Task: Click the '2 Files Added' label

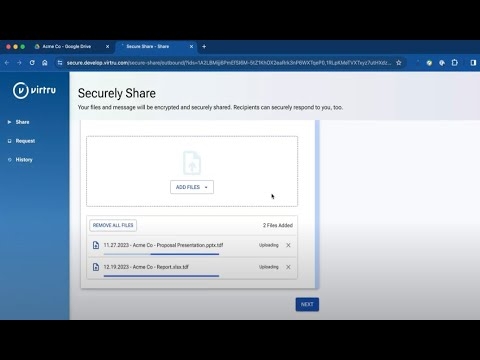Action: coord(278,225)
